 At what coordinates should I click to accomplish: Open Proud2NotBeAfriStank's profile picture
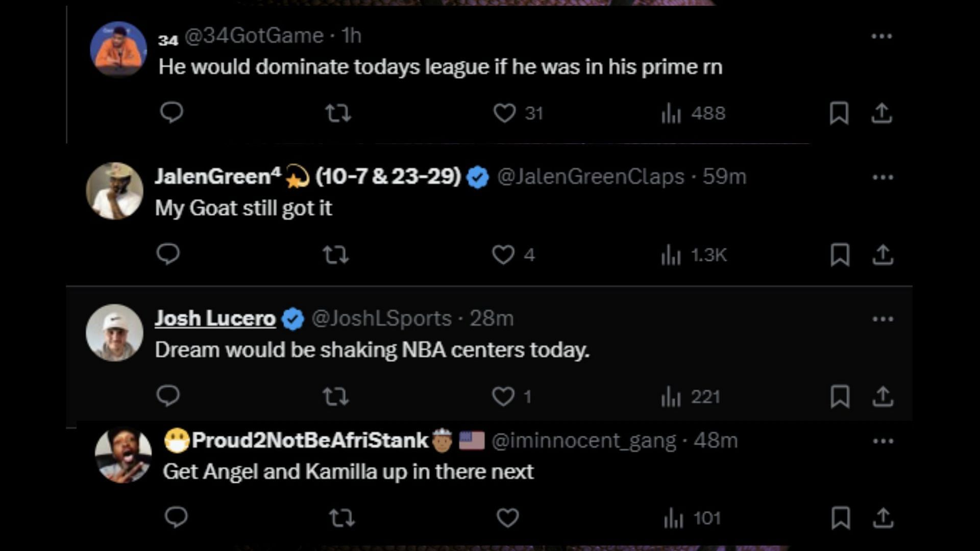point(123,455)
